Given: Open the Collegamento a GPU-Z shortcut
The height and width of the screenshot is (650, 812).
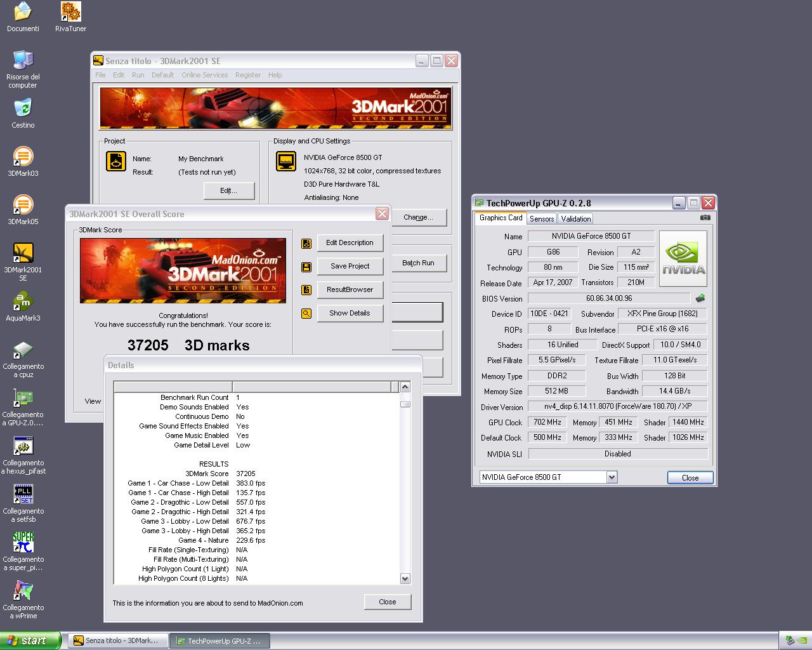Looking at the screenshot, I should (23, 406).
